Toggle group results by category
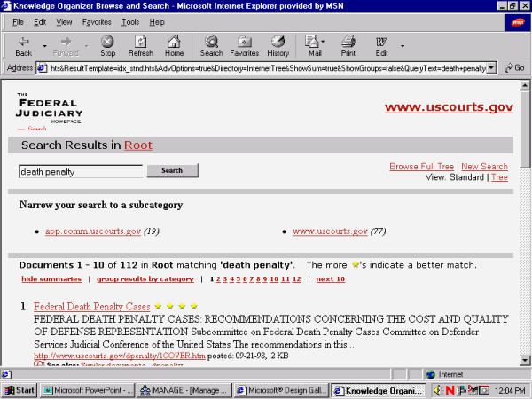 pos(144,279)
